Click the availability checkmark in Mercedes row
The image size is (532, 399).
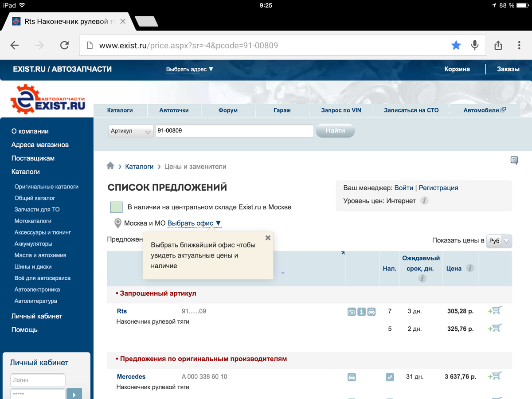coord(390,377)
